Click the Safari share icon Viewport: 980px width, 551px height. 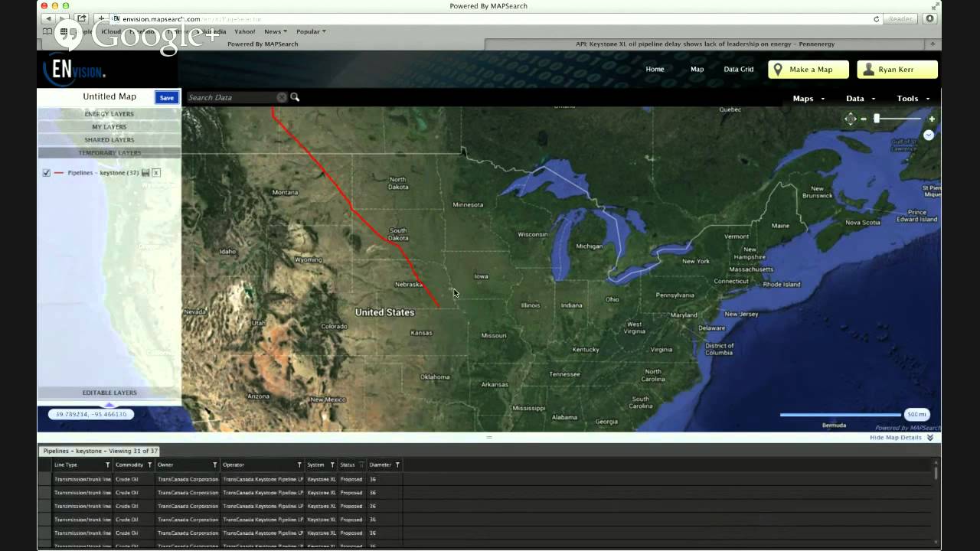tap(82, 18)
